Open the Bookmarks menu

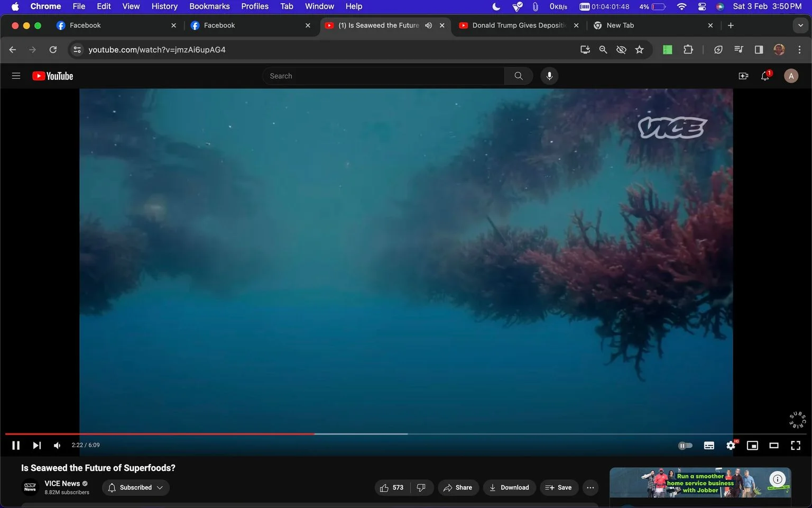click(x=209, y=6)
